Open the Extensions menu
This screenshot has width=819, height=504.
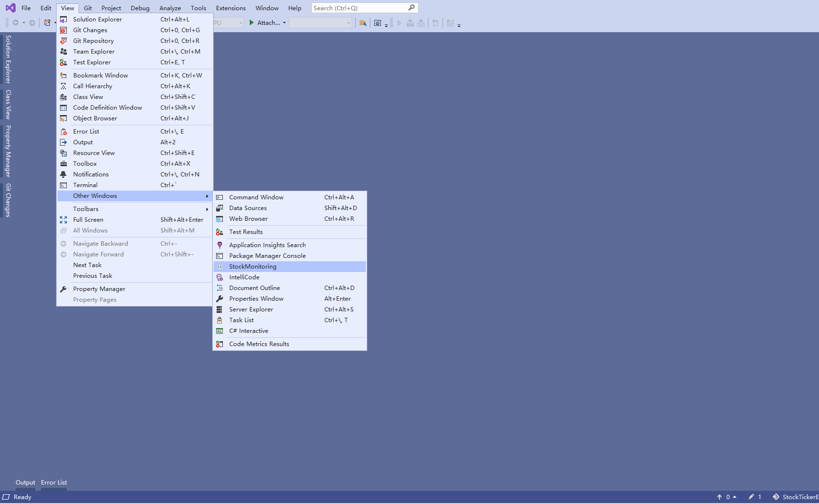point(231,8)
